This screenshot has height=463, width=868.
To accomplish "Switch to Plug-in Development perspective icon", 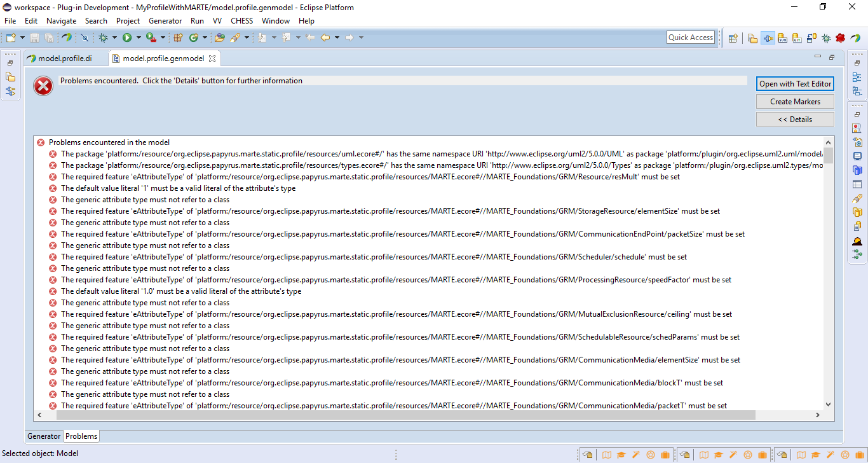I will click(x=768, y=38).
